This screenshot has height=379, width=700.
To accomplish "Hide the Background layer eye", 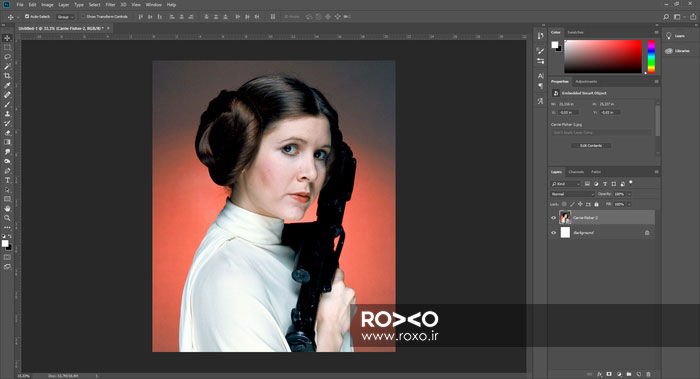I will click(x=554, y=233).
